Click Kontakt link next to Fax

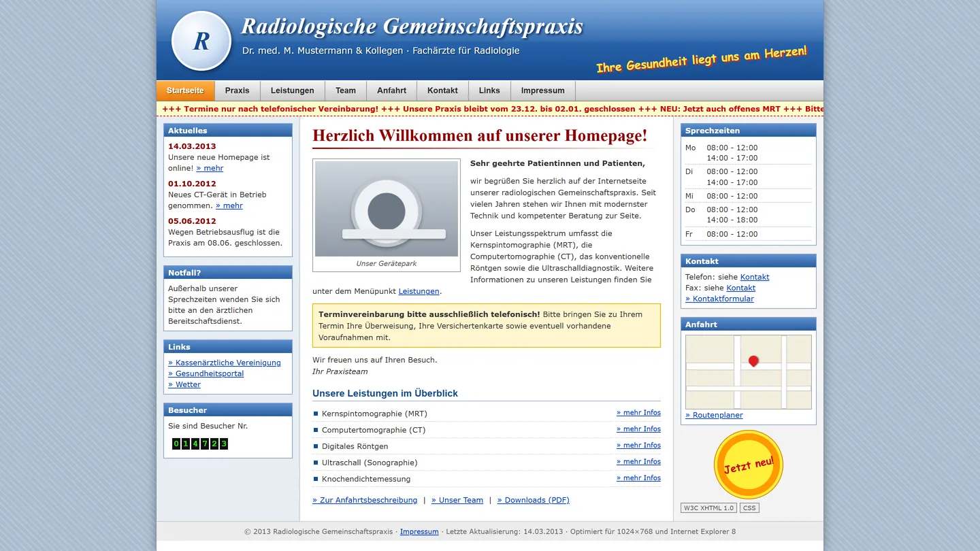(x=741, y=288)
